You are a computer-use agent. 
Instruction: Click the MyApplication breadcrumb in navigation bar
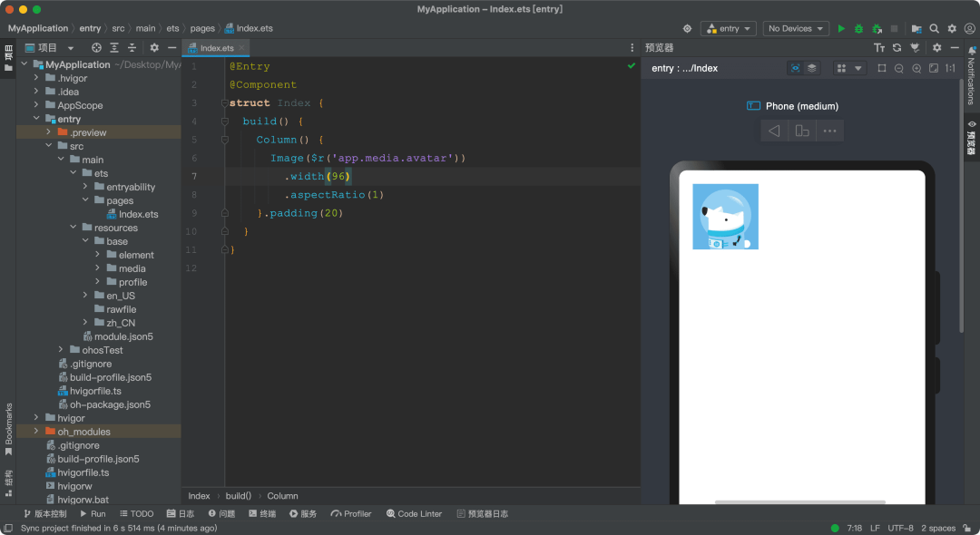click(x=38, y=28)
